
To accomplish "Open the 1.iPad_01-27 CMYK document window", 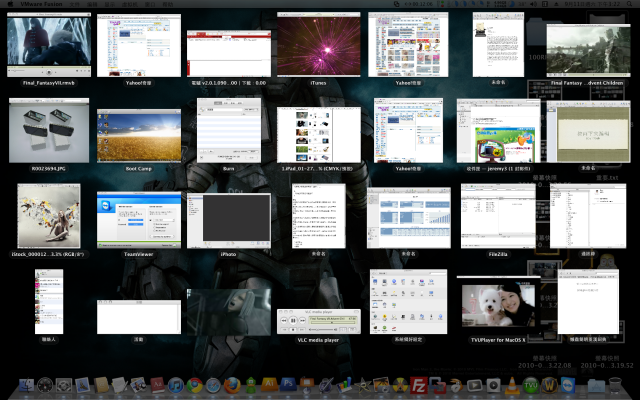I will coord(319,135).
